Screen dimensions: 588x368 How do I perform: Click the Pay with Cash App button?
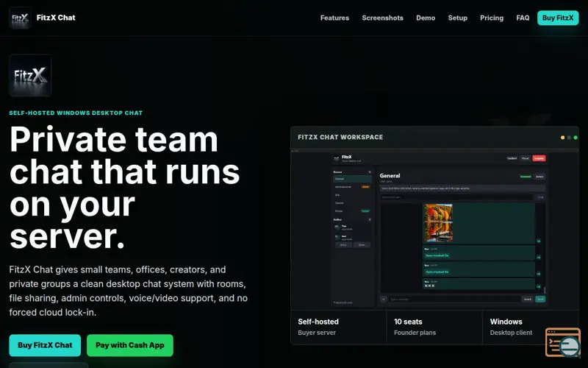[x=130, y=345]
